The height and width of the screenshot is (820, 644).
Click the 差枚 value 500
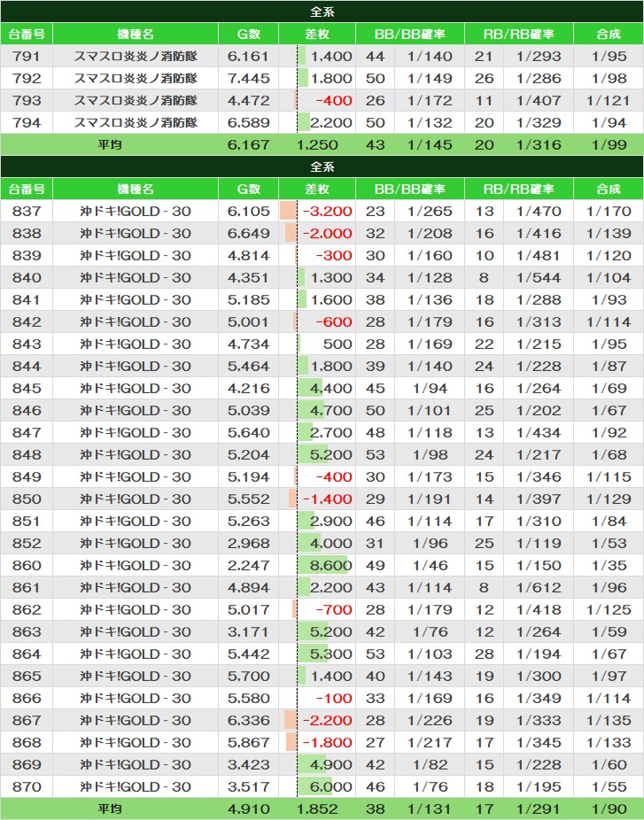pos(338,344)
